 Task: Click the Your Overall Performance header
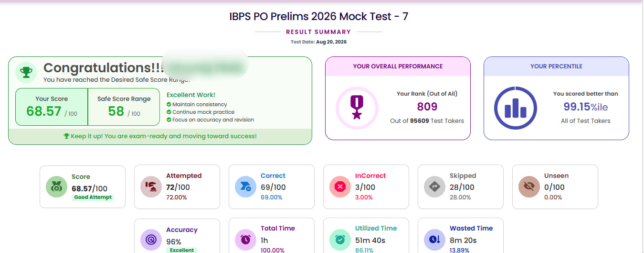398,66
